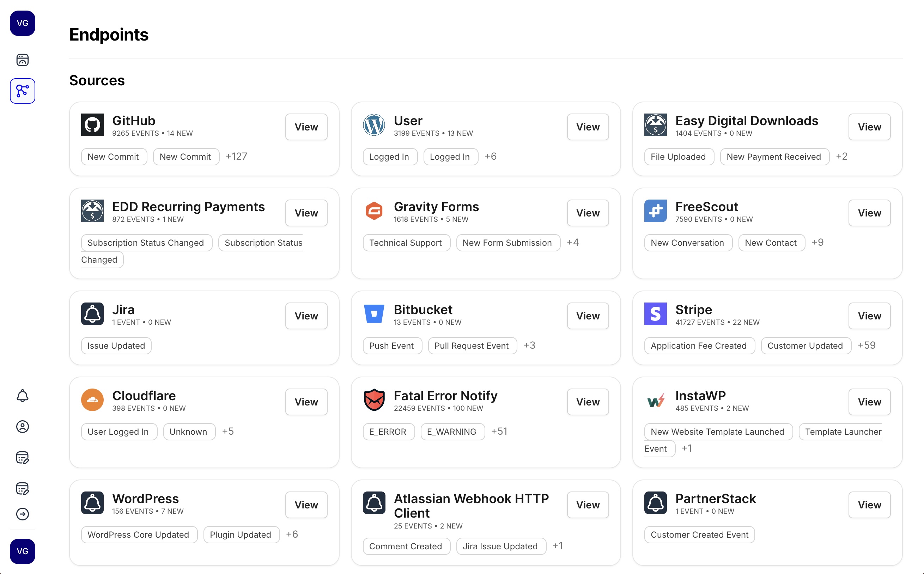Open notifications bell in sidebar
This screenshot has height=574, width=924.
(x=23, y=396)
